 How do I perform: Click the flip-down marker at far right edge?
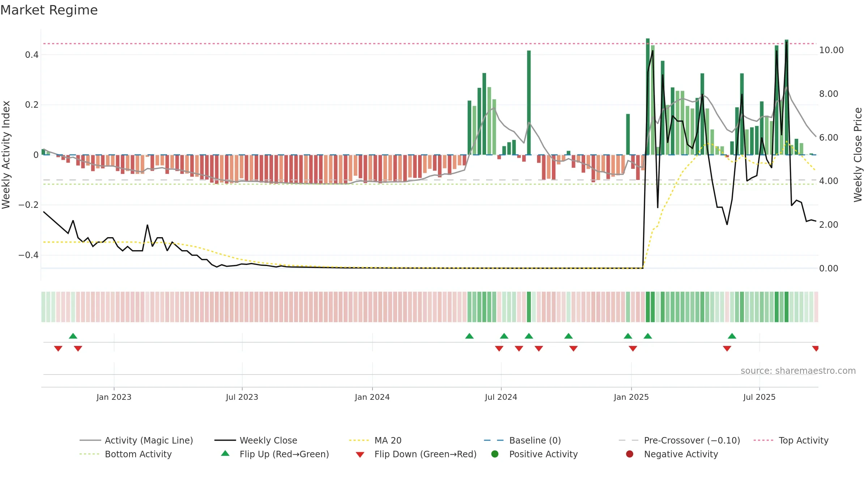coord(815,348)
